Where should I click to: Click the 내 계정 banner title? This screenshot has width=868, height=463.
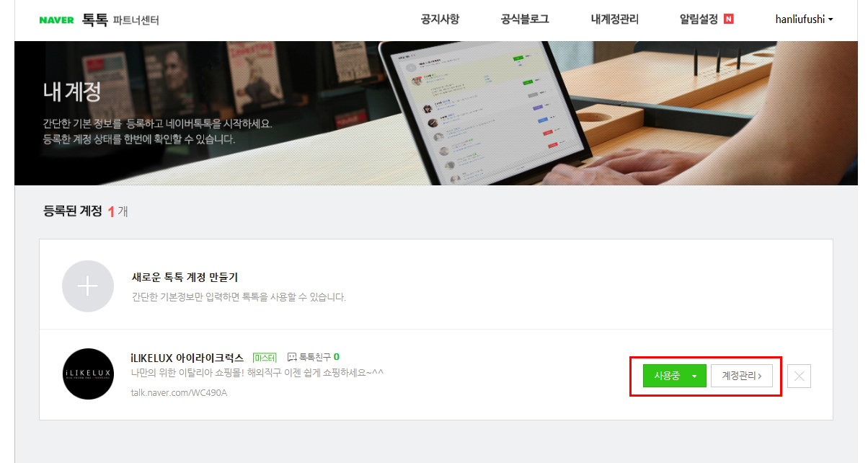pyautogui.click(x=72, y=92)
